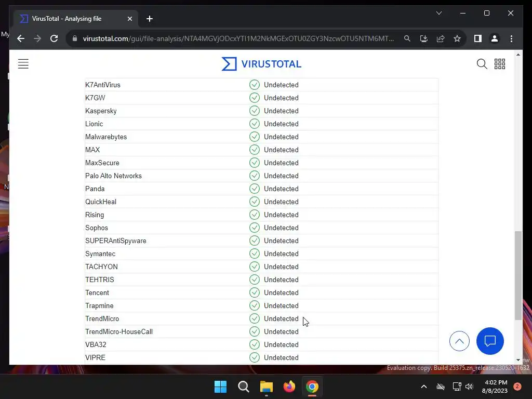Click the K7AntiVirus engine name
The image size is (532, 399).
click(103, 85)
